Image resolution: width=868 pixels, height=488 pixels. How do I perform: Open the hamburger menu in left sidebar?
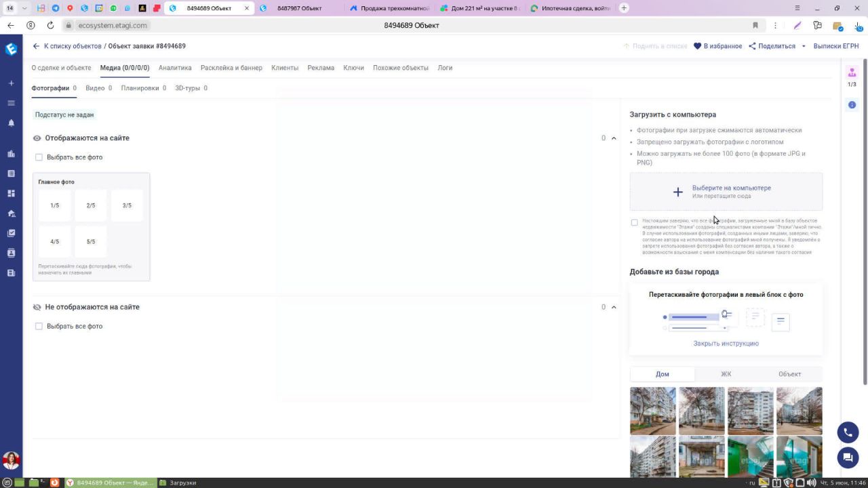(11, 103)
